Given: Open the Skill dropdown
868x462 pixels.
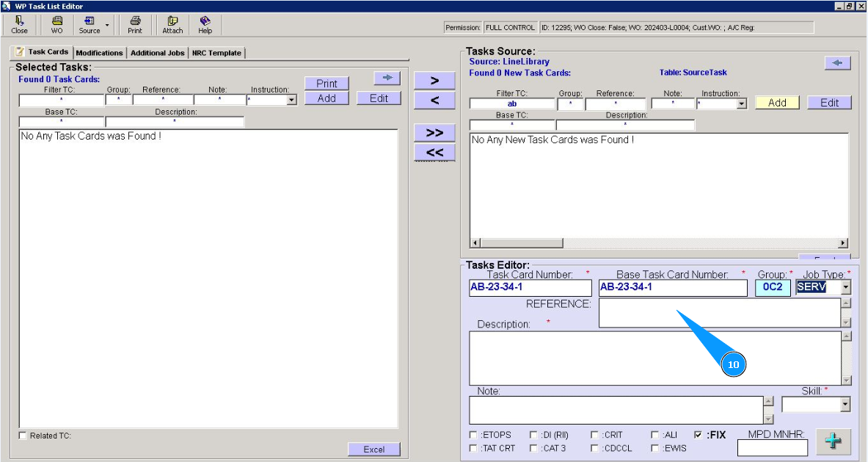Looking at the screenshot, I should [x=845, y=404].
